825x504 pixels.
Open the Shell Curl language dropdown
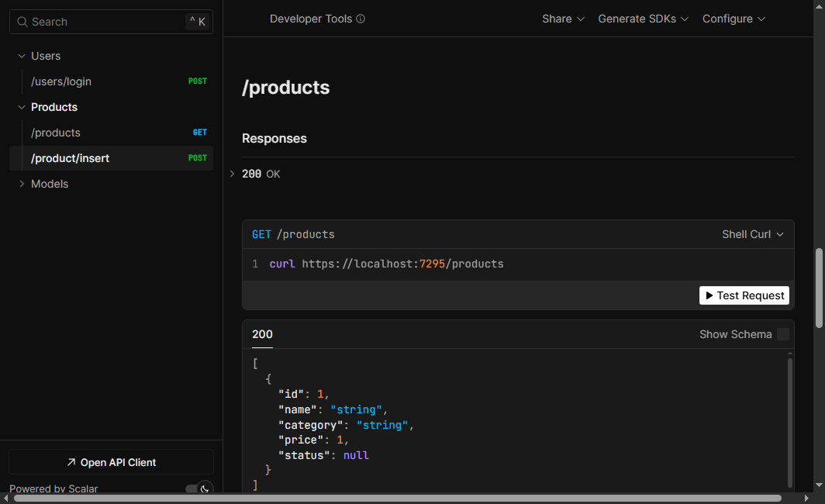point(752,234)
